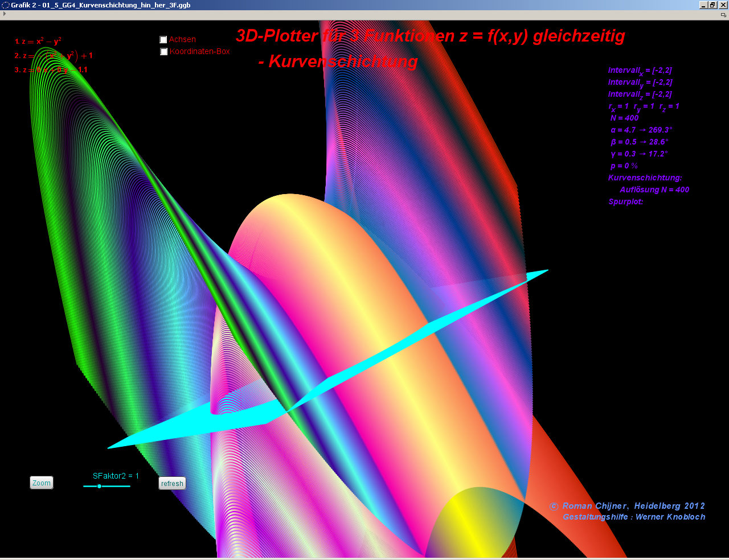Click the Intervall x = [-2,2] text
Image resolution: width=729 pixels, height=560 pixels.
pos(640,71)
